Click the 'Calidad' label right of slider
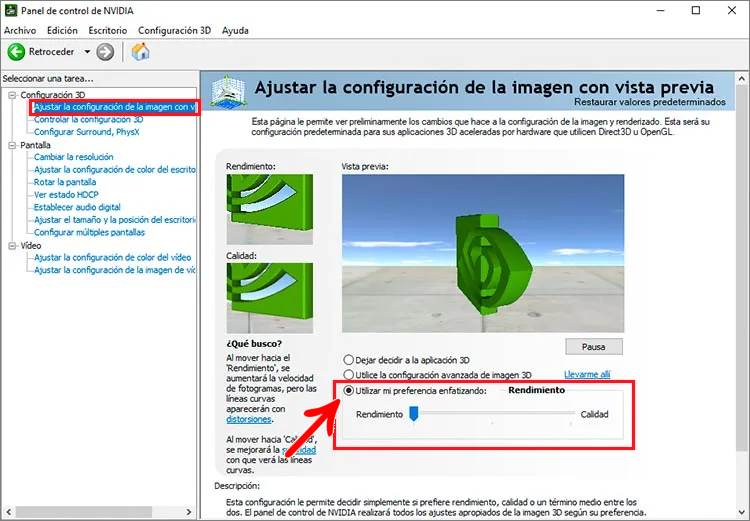 coord(595,414)
